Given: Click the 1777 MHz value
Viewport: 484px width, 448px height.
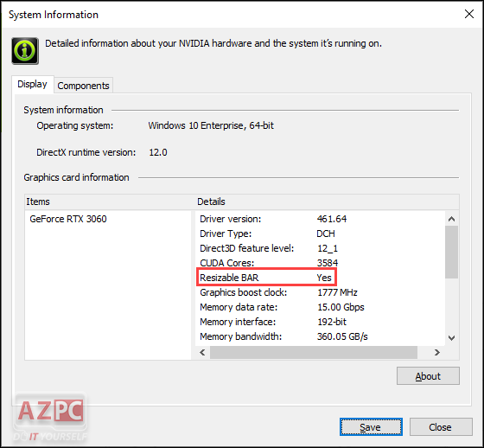Looking at the screenshot, I should [x=337, y=292].
